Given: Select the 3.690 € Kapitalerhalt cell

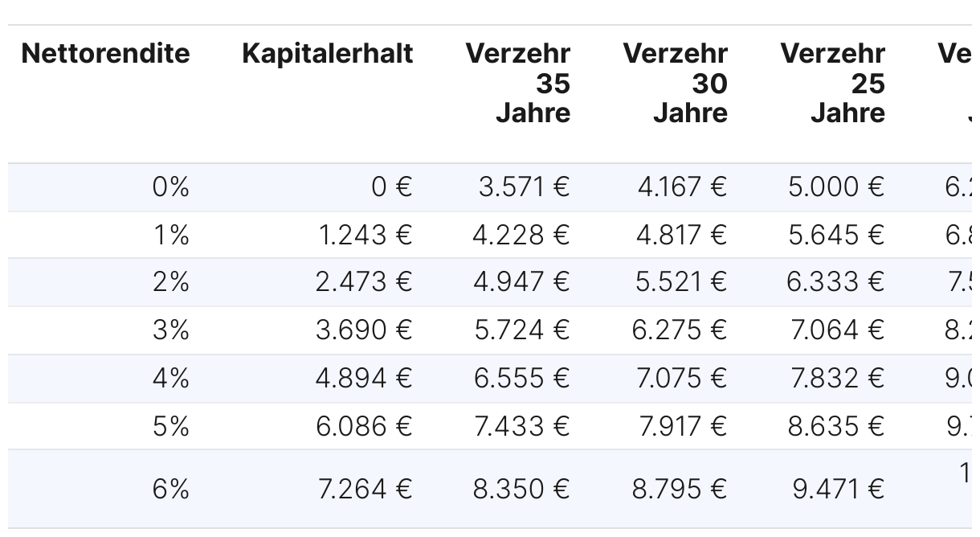Looking at the screenshot, I should point(364,330).
